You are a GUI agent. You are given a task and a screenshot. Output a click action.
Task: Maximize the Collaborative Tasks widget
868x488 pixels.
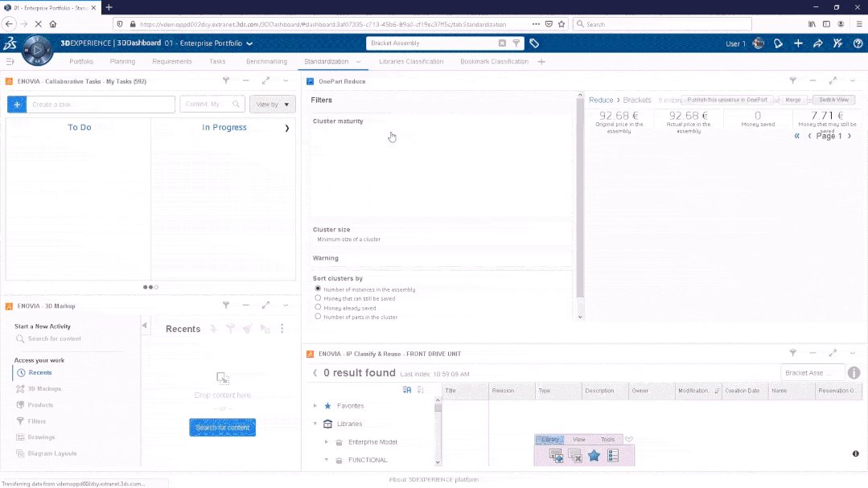click(x=265, y=80)
